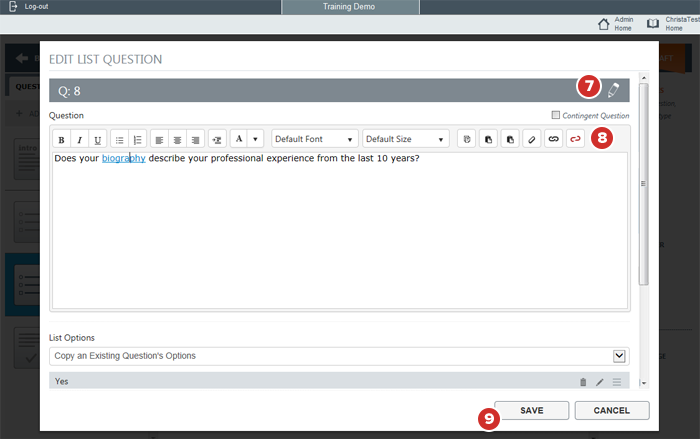Center-align the question text

pos(177,139)
